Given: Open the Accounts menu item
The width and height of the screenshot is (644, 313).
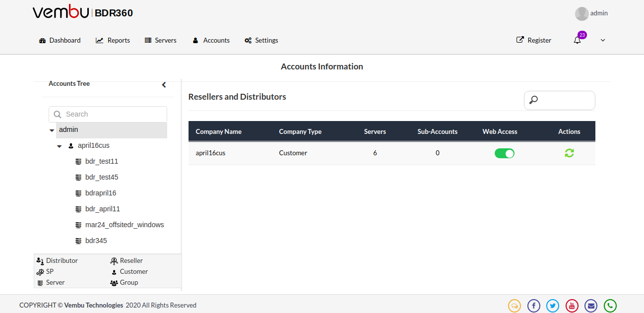Looking at the screenshot, I should click(x=211, y=40).
